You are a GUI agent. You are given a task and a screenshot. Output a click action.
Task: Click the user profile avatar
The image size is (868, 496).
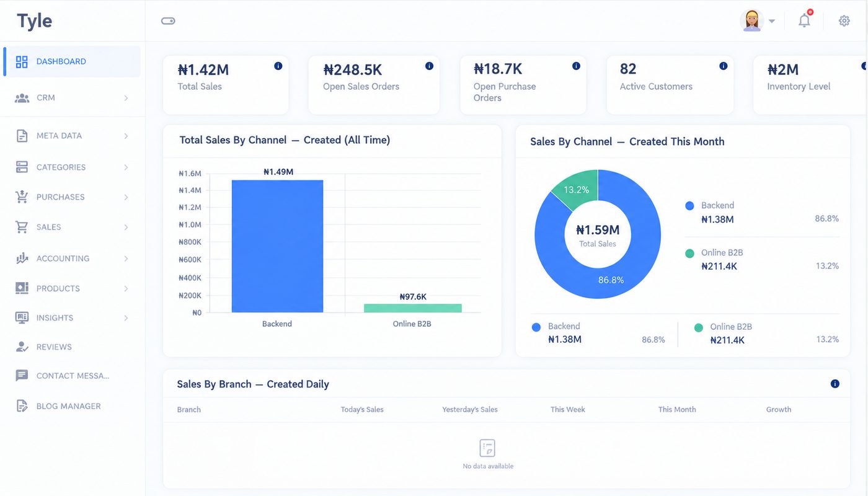point(752,20)
